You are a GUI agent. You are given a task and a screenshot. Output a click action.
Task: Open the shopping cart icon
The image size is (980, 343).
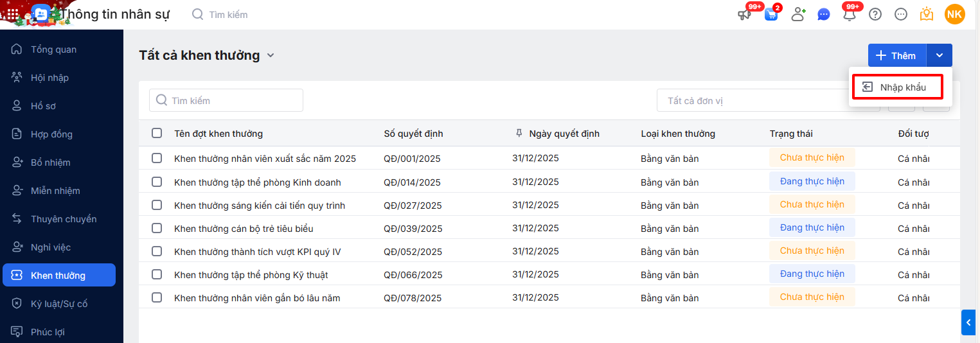[x=771, y=15]
